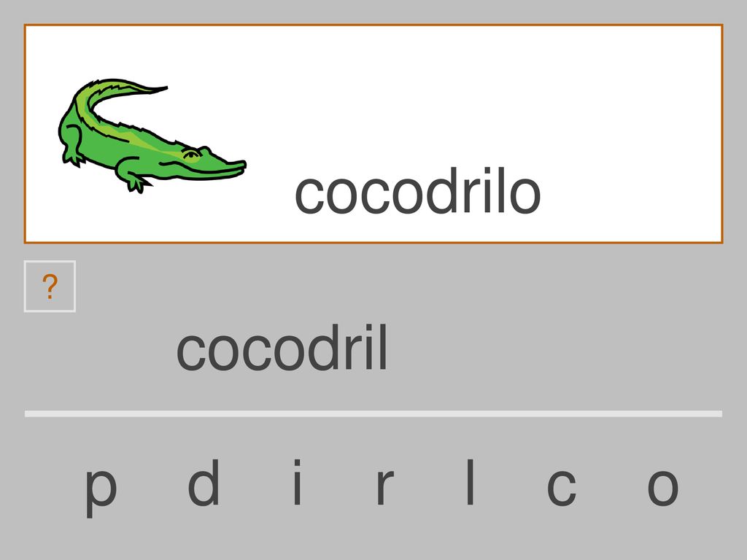Viewport: 747px width, 560px height.
Task: Select the letter tile p
Action: point(101,488)
